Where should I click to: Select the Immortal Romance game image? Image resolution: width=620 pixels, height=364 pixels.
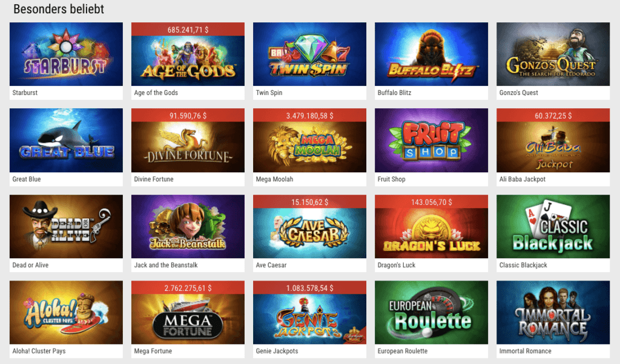click(553, 312)
